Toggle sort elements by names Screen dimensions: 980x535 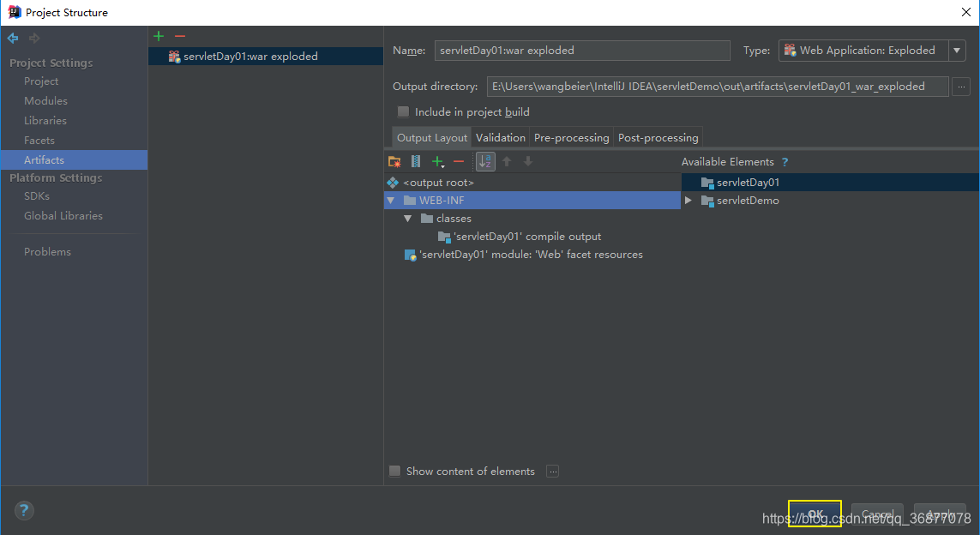pos(485,162)
